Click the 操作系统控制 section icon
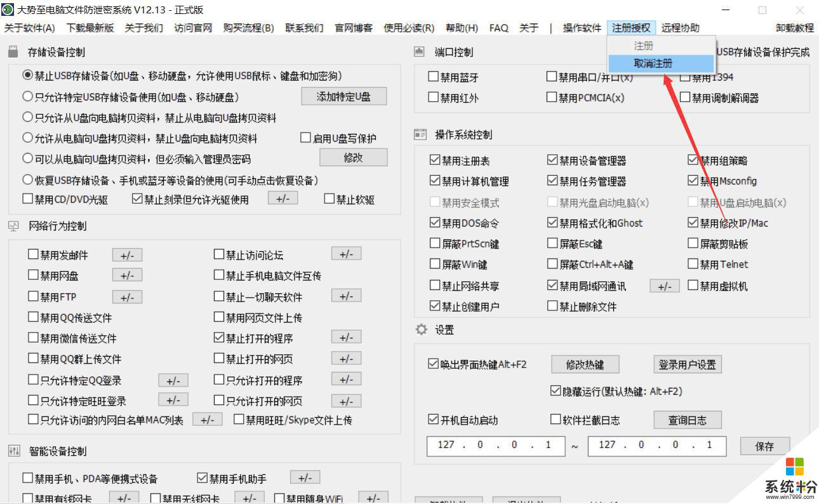The height and width of the screenshot is (504, 819). [x=420, y=135]
